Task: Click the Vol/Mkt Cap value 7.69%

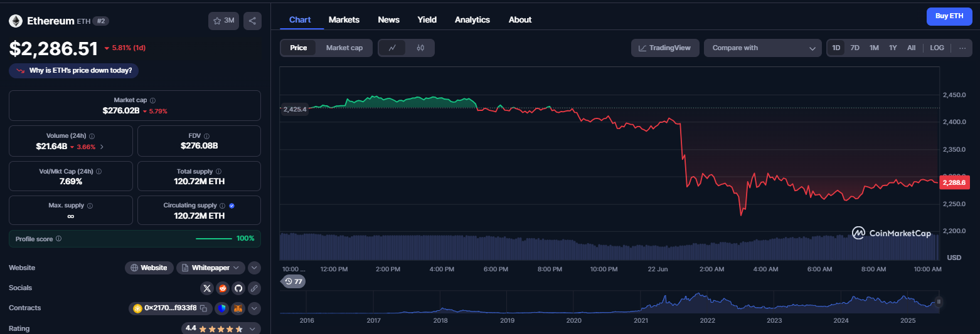Action: pos(71,181)
